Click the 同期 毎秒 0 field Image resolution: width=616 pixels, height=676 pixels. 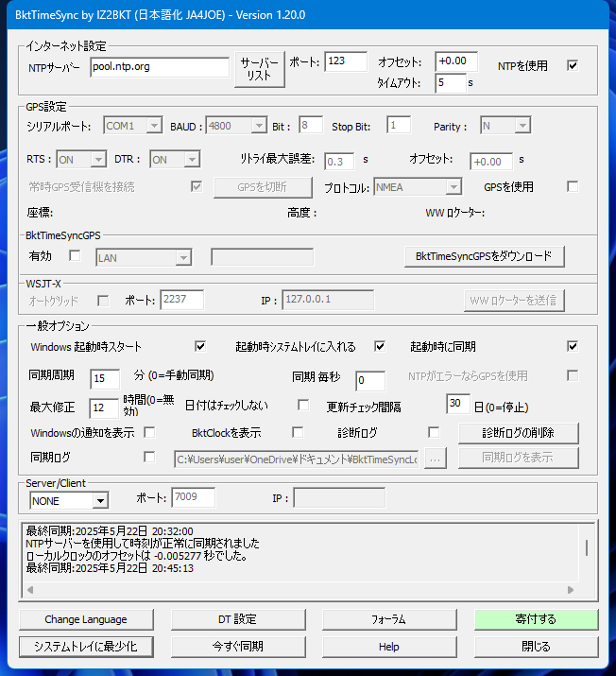click(x=370, y=381)
